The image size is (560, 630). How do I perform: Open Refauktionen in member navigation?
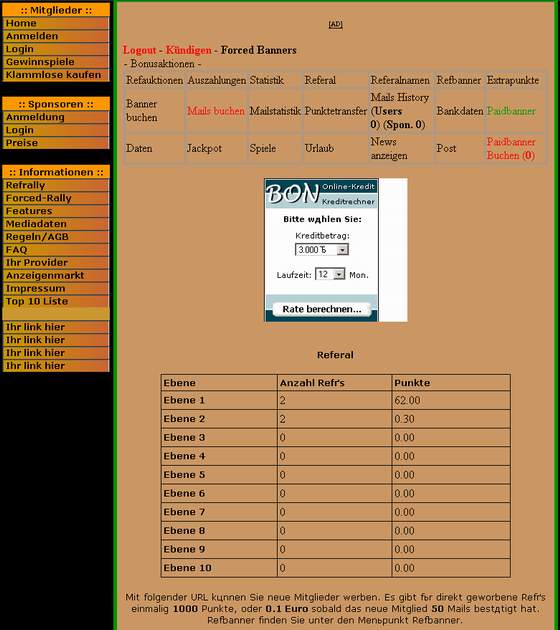coord(154,80)
